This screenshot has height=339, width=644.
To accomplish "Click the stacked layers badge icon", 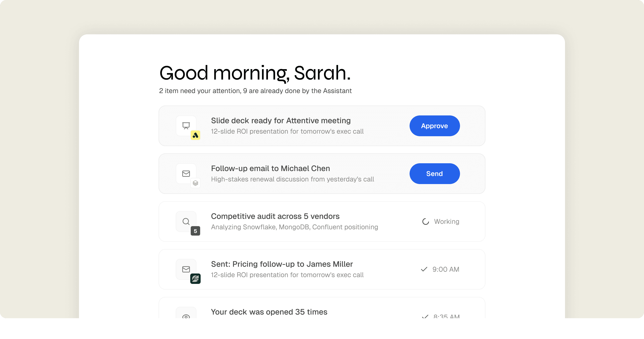I will (195, 183).
